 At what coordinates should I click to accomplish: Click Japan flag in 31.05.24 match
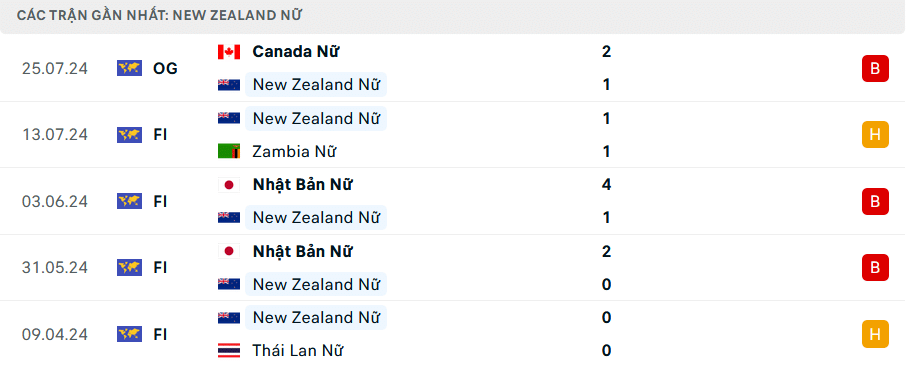pyautogui.click(x=229, y=252)
